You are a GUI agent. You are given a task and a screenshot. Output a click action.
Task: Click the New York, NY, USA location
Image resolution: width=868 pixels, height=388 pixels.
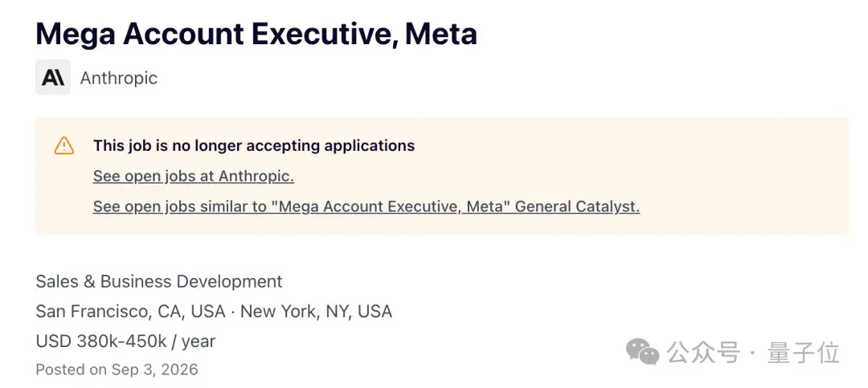[316, 311]
